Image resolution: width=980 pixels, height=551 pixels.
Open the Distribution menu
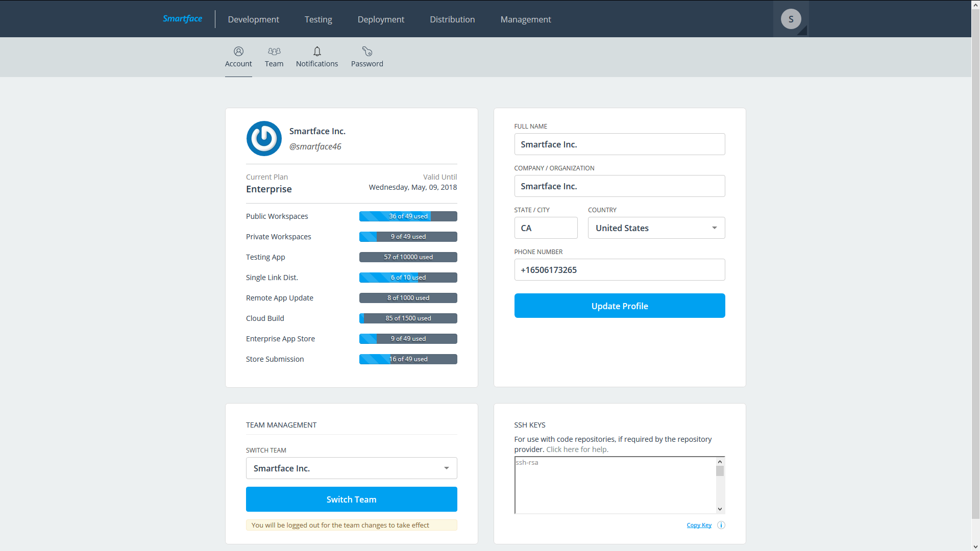click(x=452, y=19)
